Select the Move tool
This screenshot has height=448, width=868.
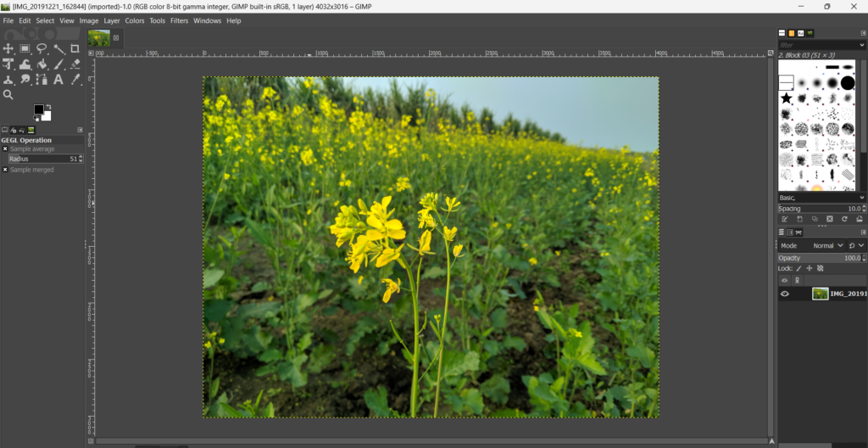[8, 48]
